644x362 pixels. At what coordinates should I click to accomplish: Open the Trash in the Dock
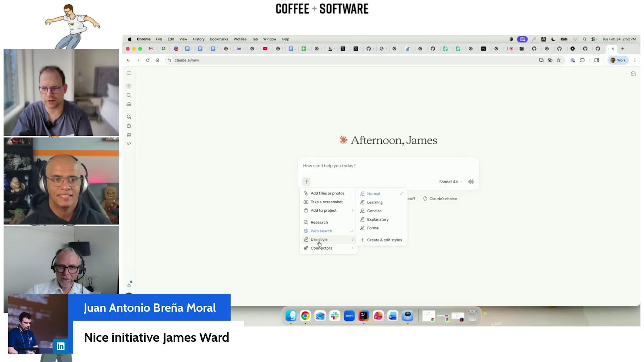coord(472,316)
